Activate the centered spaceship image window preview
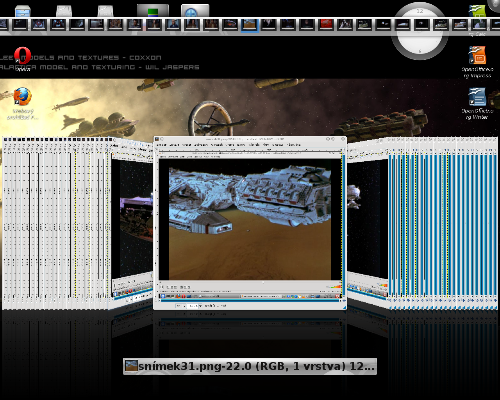 [x=250, y=223]
